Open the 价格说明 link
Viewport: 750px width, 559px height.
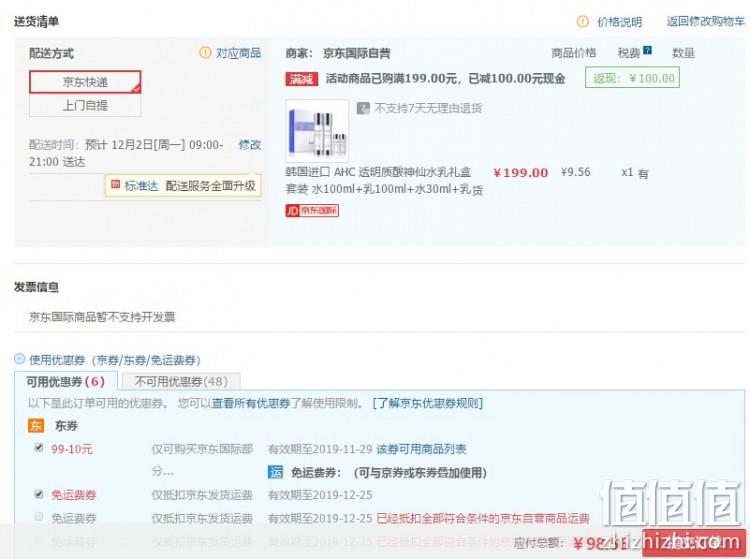click(619, 22)
